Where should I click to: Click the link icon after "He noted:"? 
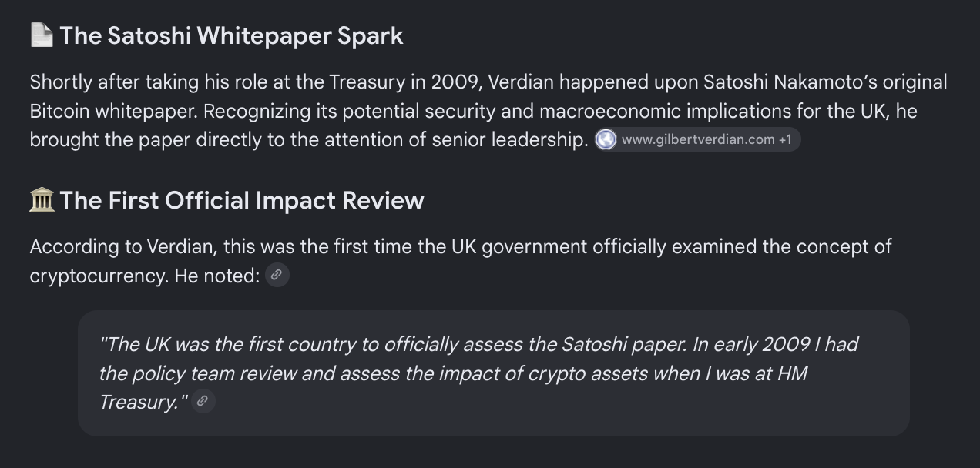pyautogui.click(x=277, y=275)
